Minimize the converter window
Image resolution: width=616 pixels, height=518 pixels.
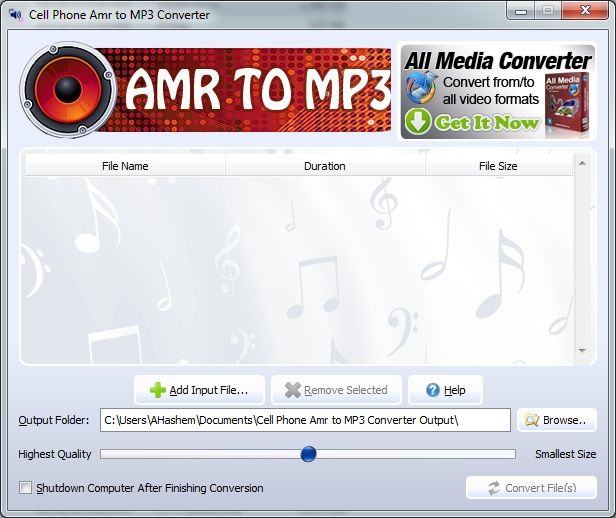[x=521, y=11]
